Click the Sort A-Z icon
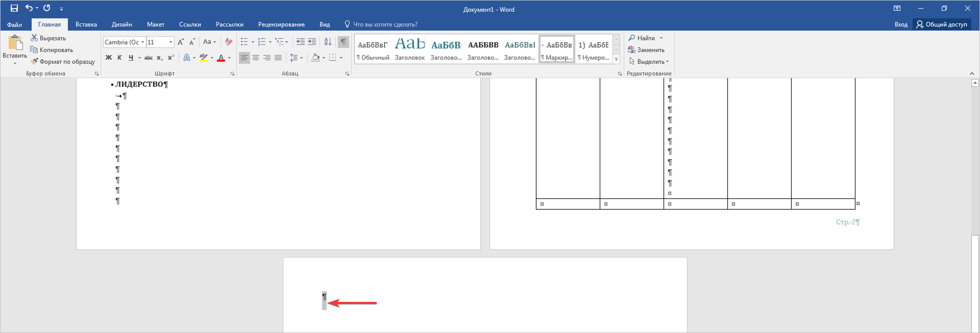Image resolution: width=980 pixels, height=333 pixels. coord(327,42)
